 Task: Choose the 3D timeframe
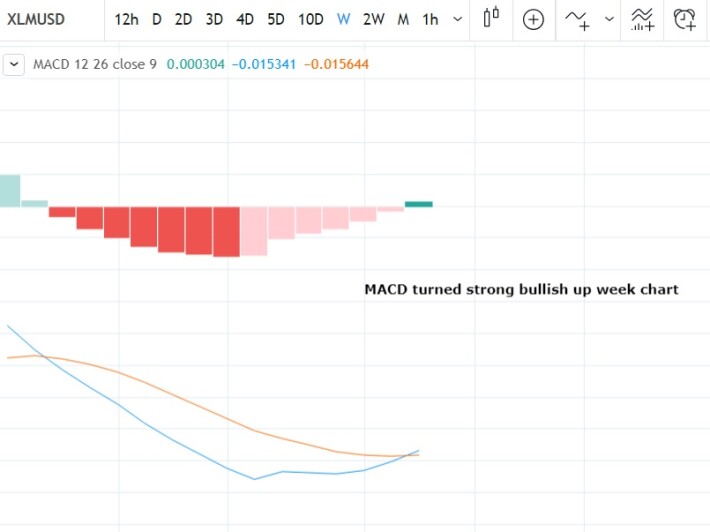pos(214,19)
